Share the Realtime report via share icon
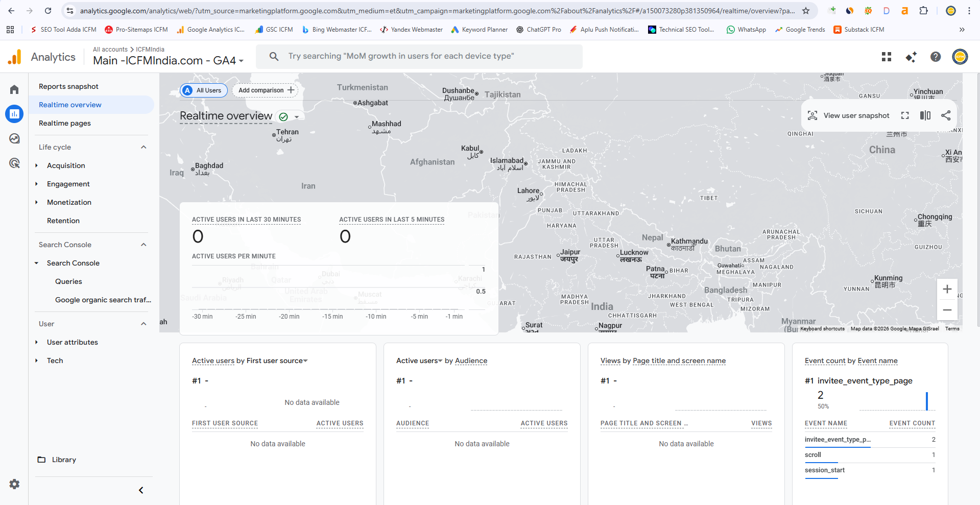This screenshot has width=980, height=505. [x=946, y=115]
